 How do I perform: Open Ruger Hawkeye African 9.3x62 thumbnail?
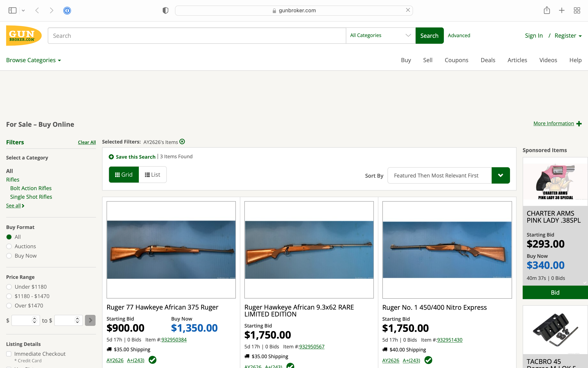click(309, 250)
